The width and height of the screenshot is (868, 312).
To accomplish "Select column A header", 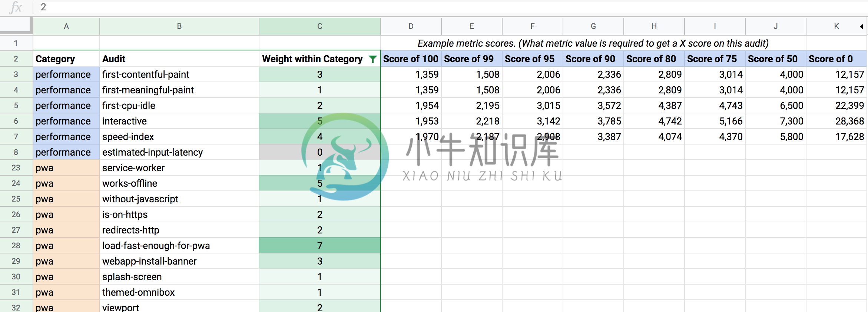I will point(66,26).
